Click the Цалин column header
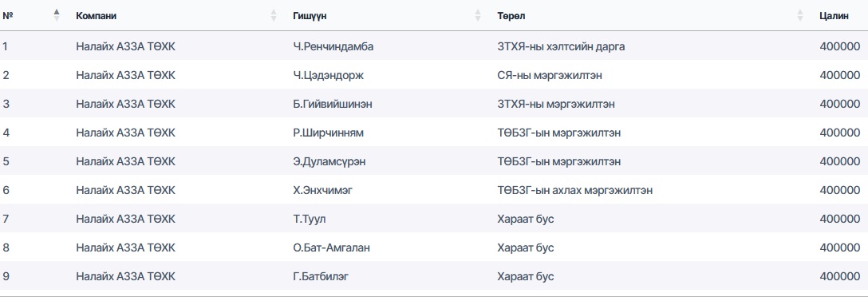The image size is (868, 297). [x=834, y=16]
